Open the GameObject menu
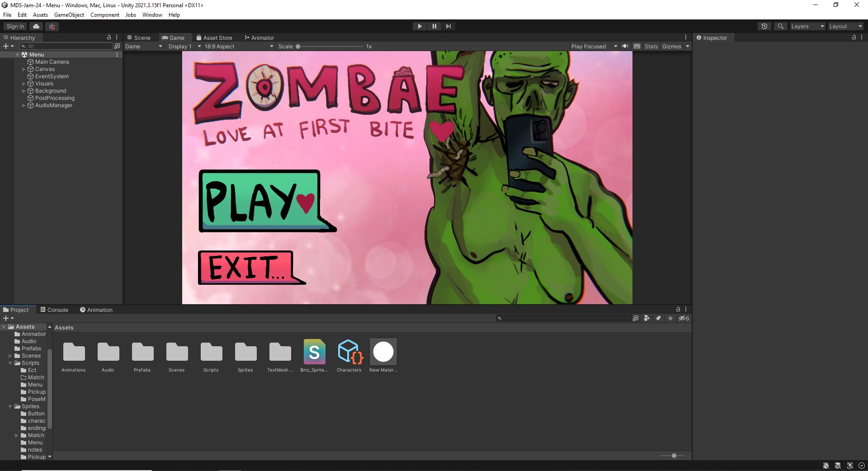 69,15
